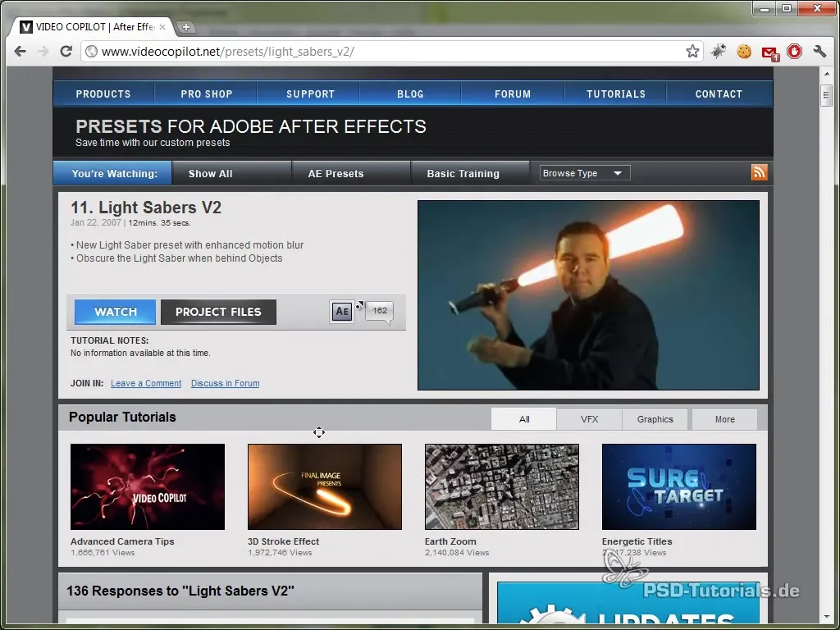Click the page scrollbar up arrow
The width and height of the screenshot is (840, 630).
(x=826, y=74)
